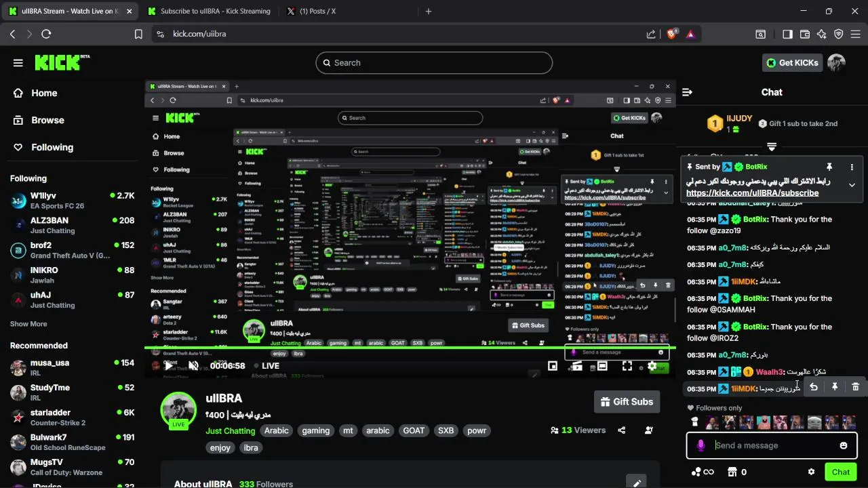Click the Get KICKs button

792,62
